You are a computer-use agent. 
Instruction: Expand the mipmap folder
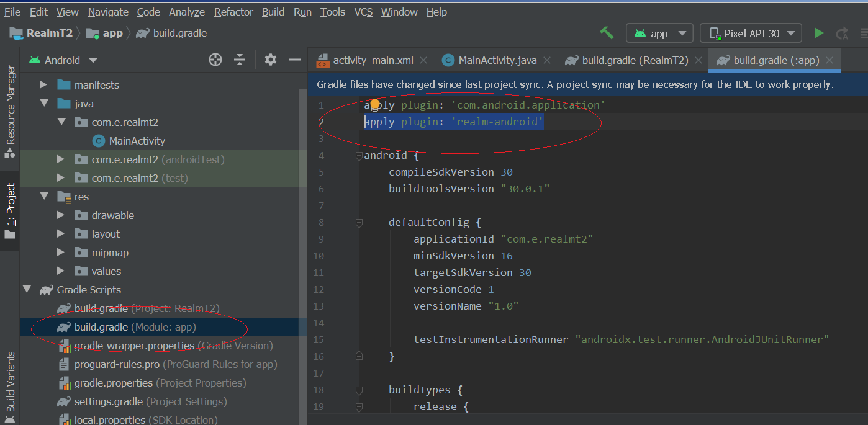pyautogui.click(x=61, y=252)
